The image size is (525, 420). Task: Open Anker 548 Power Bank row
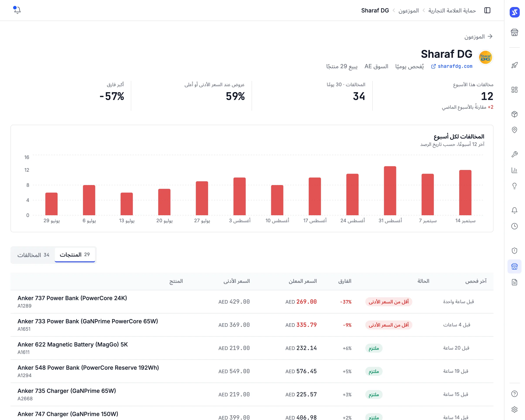252,371
